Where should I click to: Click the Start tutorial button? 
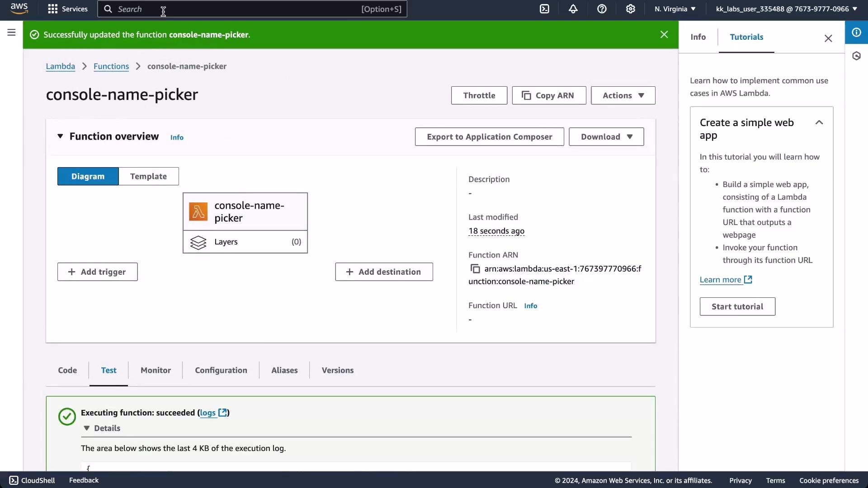pyautogui.click(x=737, y=306)
